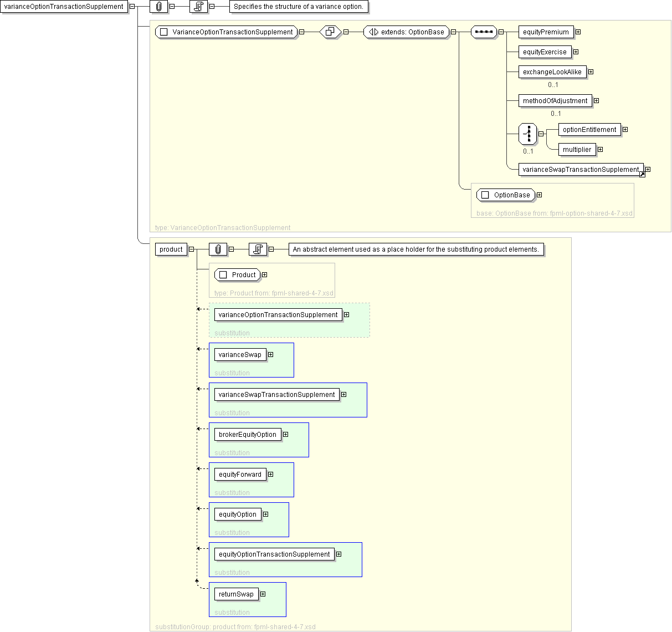Screen dimensions: 672x632
Task: Expand the equityPremium element
Action: 578,32
